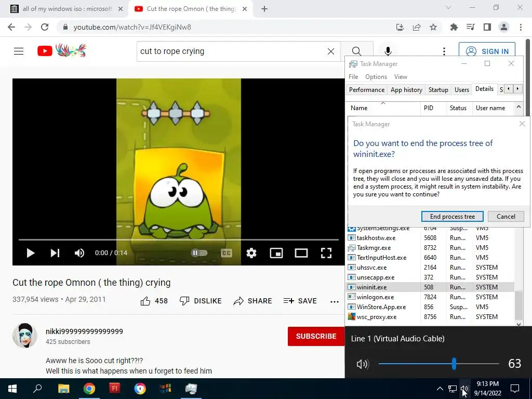Sort processes by Name column
532x399 pixels.
point(383,108)
